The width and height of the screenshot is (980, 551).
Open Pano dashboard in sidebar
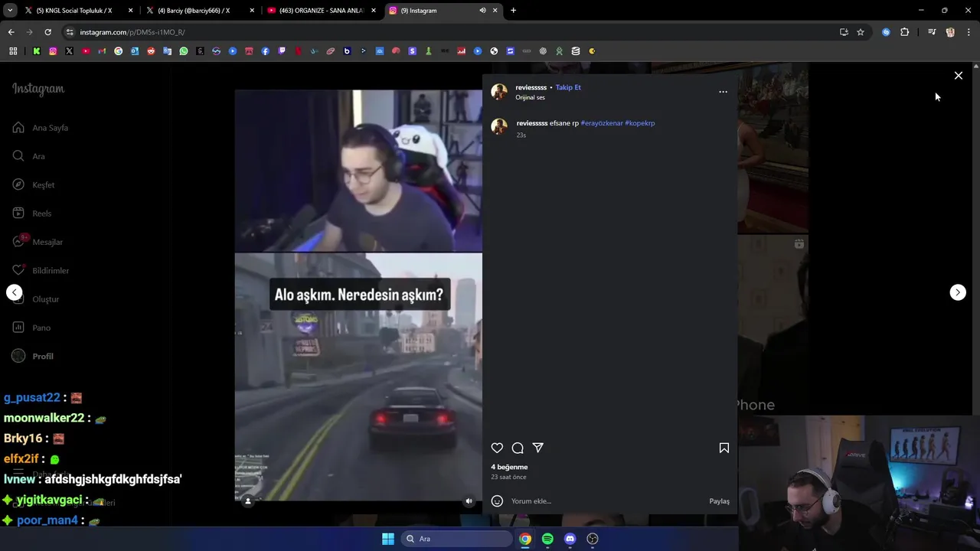coord(32,328)
